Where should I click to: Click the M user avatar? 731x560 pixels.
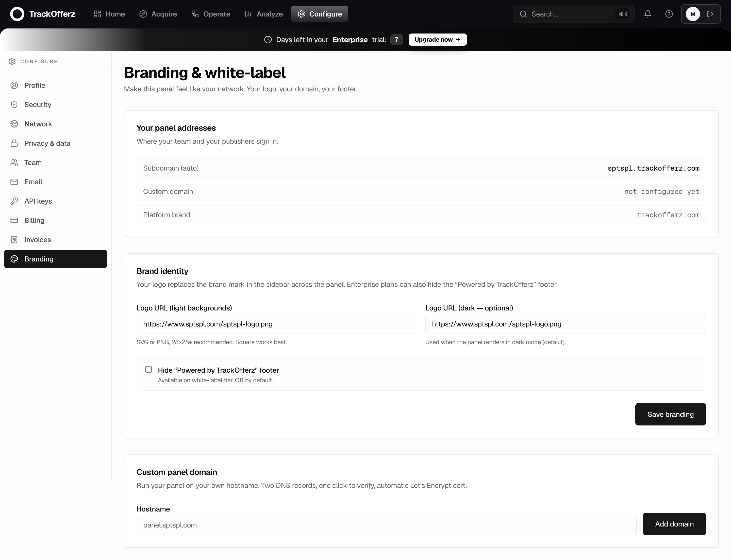[693, 14]
